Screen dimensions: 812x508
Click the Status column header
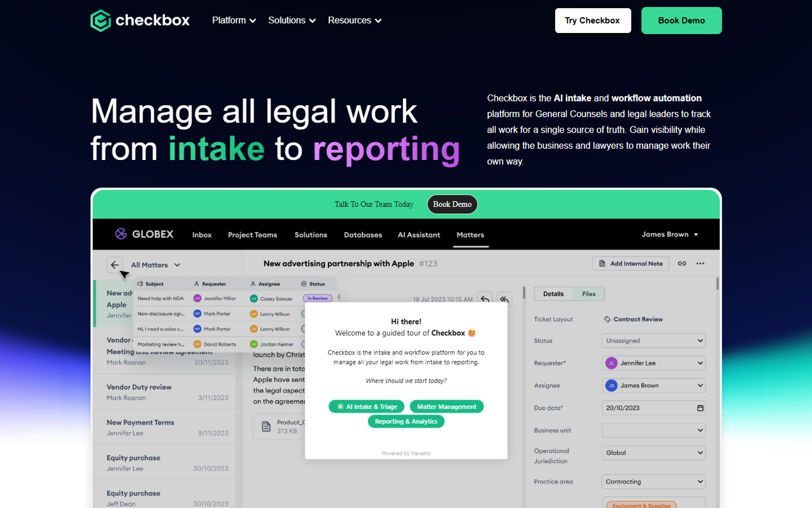click(x=313, y=284)
